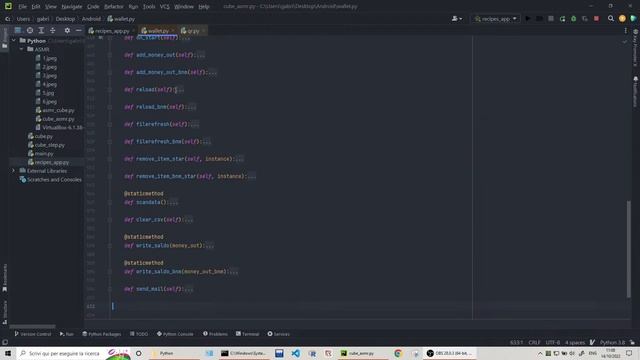Open Search Everywhere magnifier icon
This screenshot has width=640, height=360.
pos(611,19)
